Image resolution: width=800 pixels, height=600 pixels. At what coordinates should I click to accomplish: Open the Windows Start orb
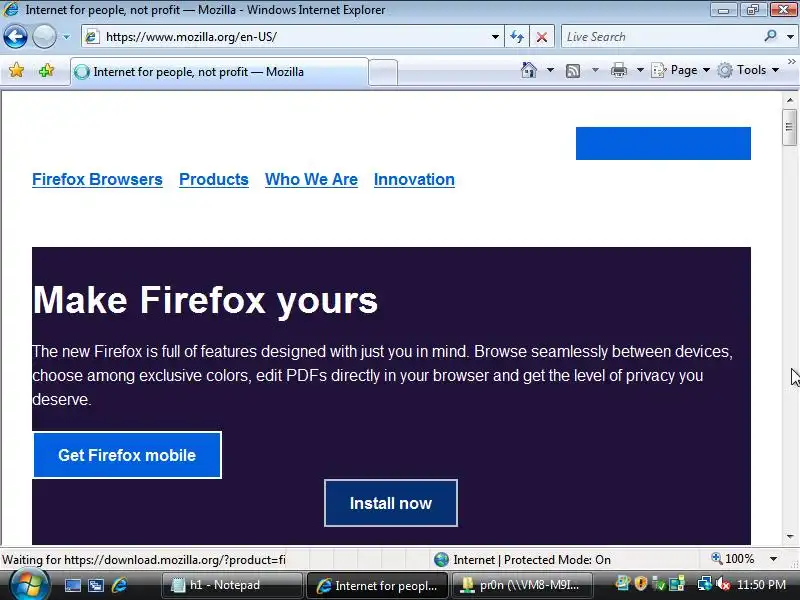pyautogui.click(x=29, y=585)
